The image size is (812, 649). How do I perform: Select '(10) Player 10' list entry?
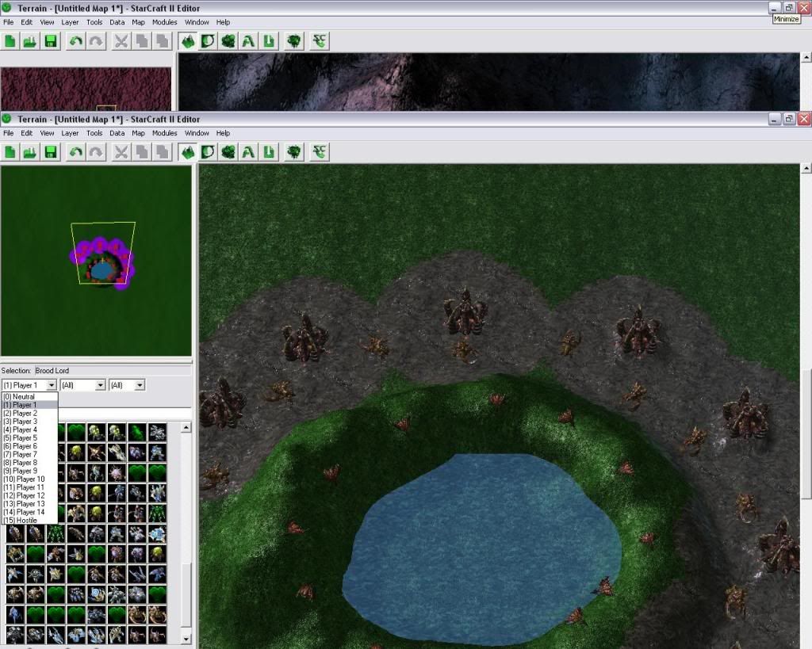click(29, 479)
